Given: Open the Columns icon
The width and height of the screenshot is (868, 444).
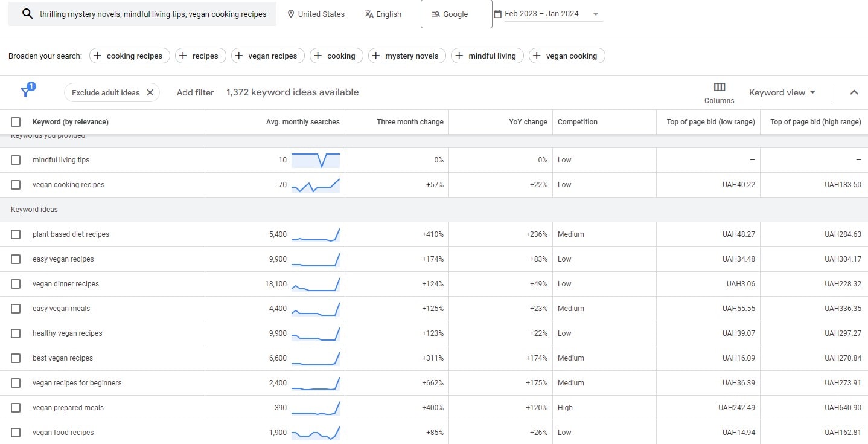Looking at the screenshot, I should (720, 87).
